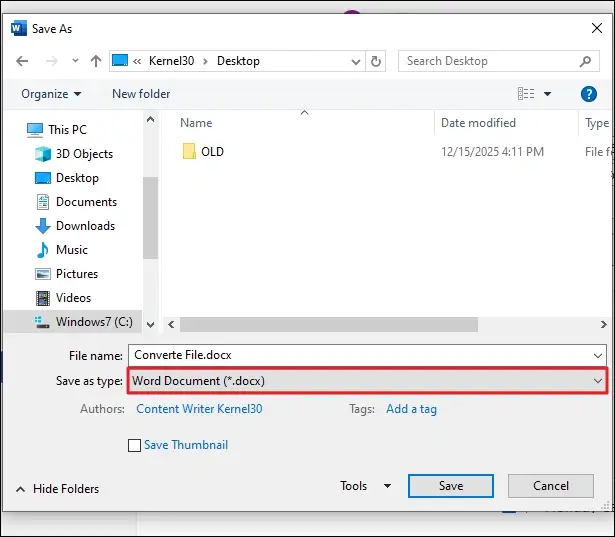Click Add a tag
This screenshot has height=537, width=615.
pos(411,409)
